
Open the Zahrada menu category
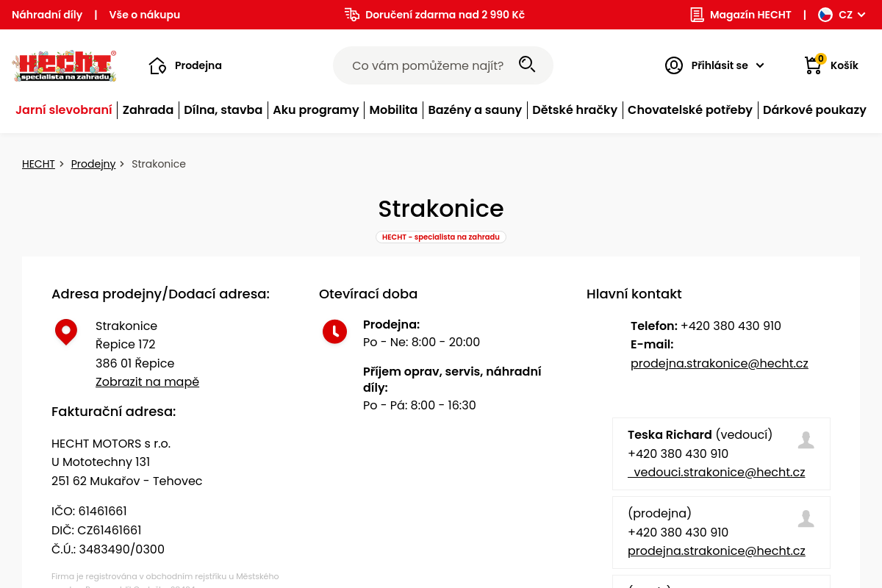[148, 110]
